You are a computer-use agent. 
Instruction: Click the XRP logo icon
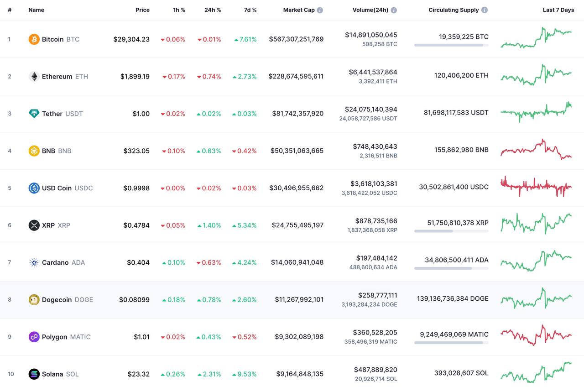(x=34, y=225)
